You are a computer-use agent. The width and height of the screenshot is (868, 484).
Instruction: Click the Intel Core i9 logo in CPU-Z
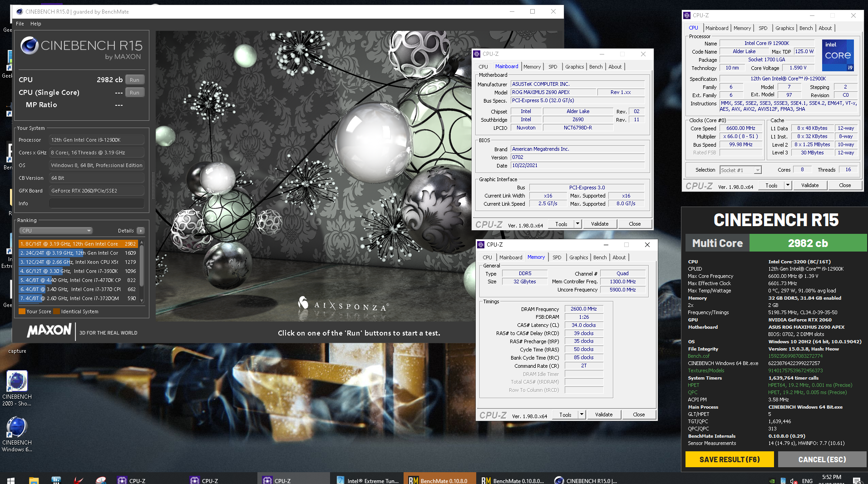pos(838,55)
